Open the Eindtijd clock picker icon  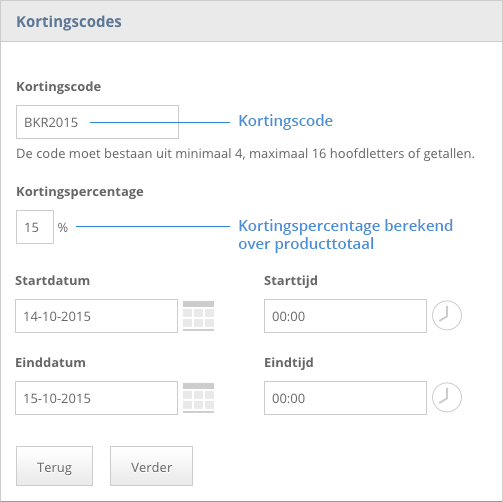(x=447, y=397)
